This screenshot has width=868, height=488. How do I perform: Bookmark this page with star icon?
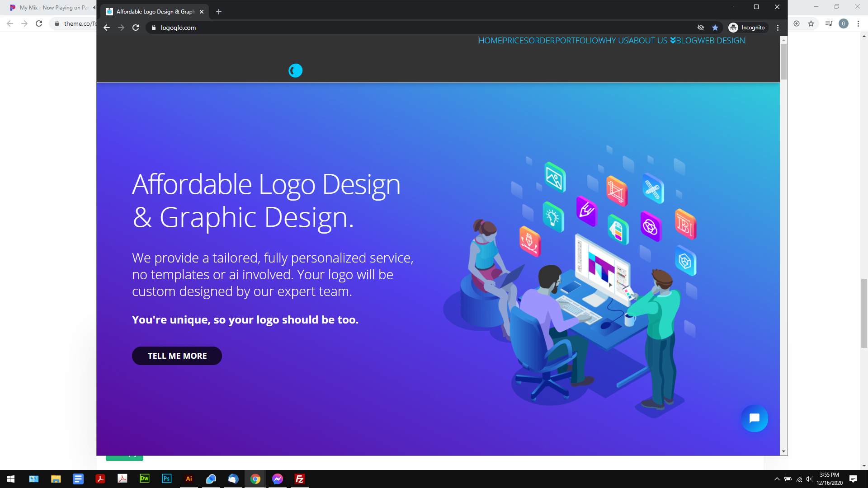tap(715, 28)
